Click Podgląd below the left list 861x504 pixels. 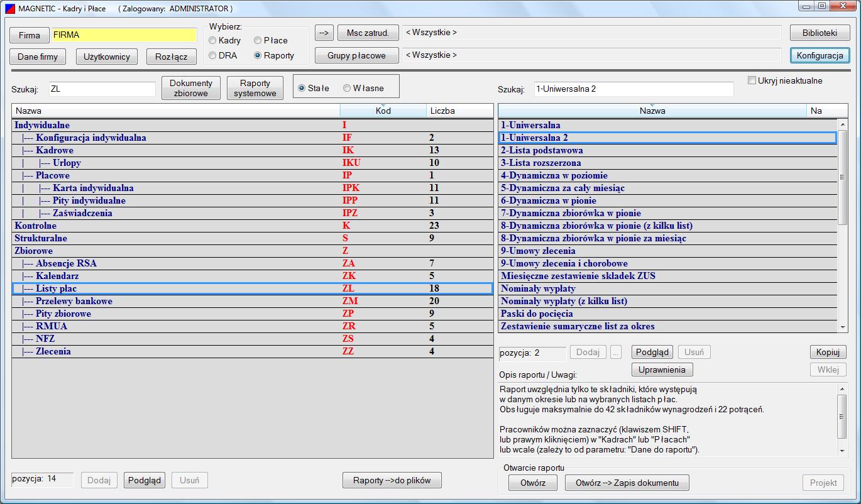tap(145, 480)
